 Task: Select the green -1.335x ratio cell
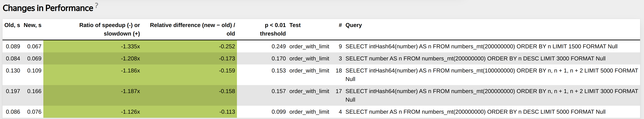[130, 47]
